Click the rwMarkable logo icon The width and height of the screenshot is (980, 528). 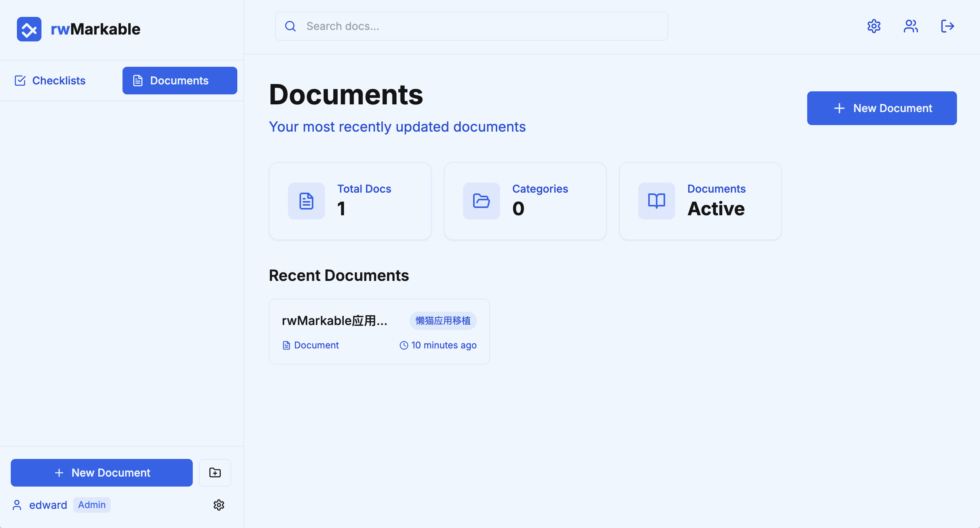tap(29, 29)
